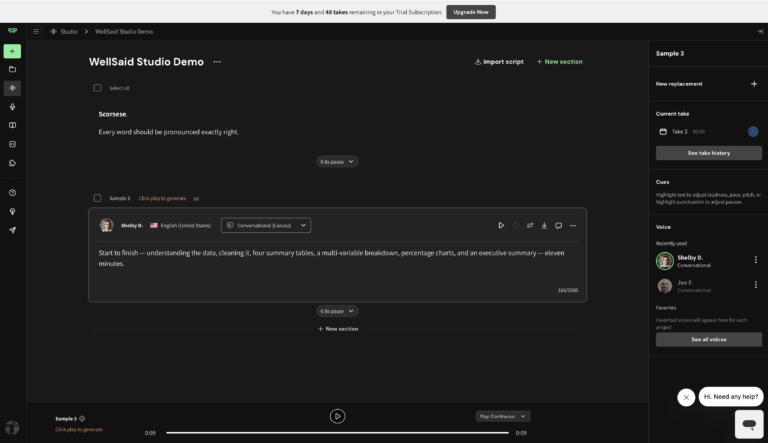Click See take history
Image resolution: width=768 pixels, height=443 pixels.
709,153
